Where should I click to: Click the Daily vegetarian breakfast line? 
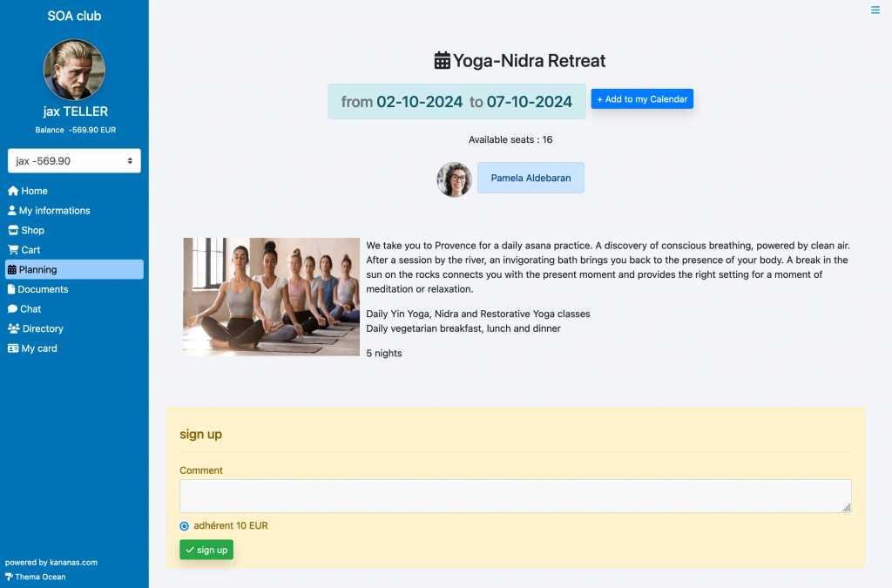click(463, 328)
